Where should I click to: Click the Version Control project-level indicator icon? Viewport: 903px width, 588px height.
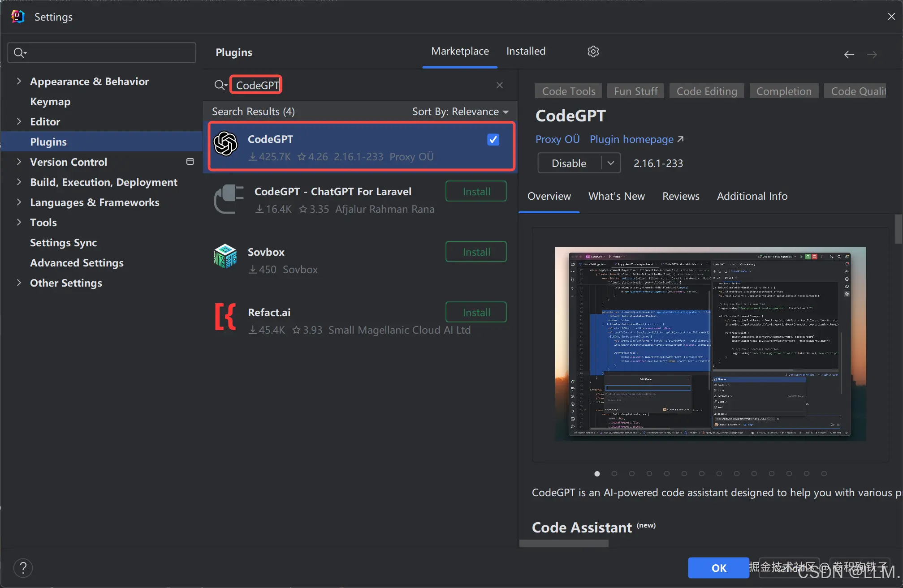click(190, 162)
